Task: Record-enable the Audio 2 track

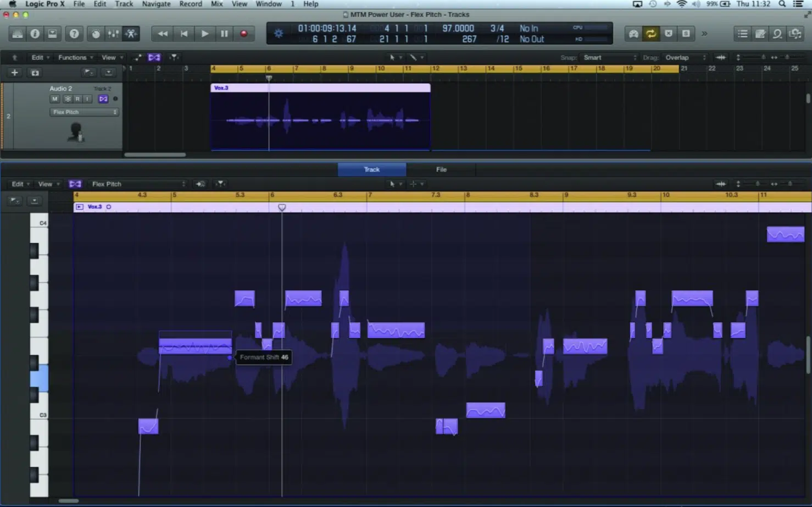Action: 77,99
